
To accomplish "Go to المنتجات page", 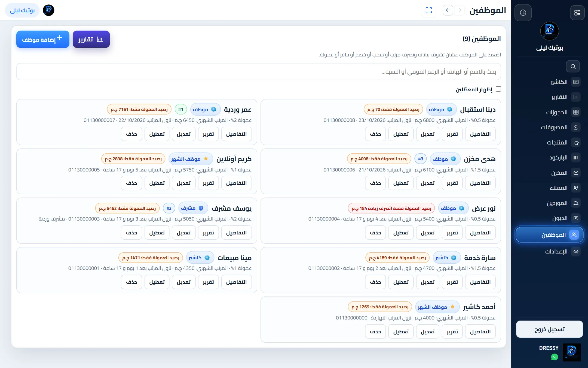I will (x=564, y=143).
